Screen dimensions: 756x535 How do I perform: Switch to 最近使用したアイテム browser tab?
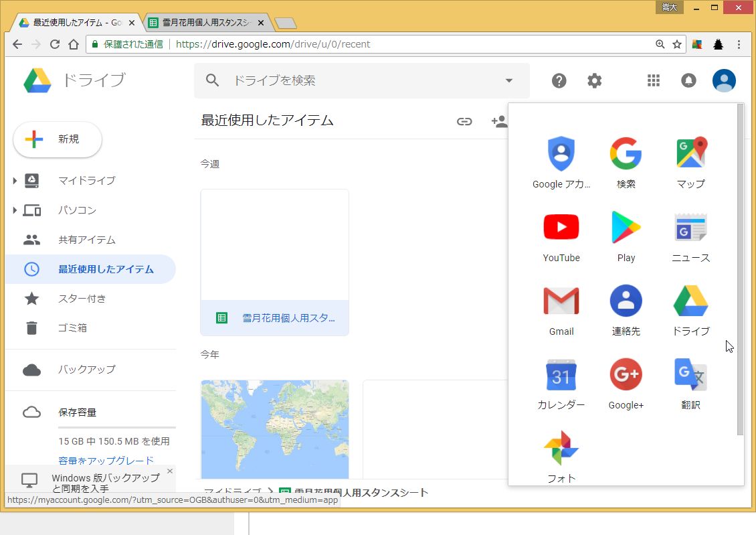coord(77,23)
